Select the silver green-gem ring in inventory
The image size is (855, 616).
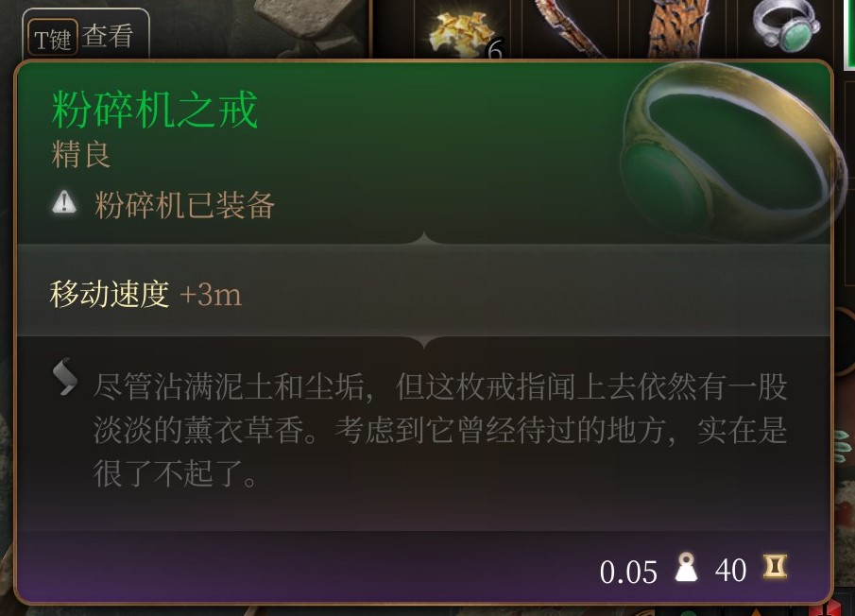tap(786, 26)
